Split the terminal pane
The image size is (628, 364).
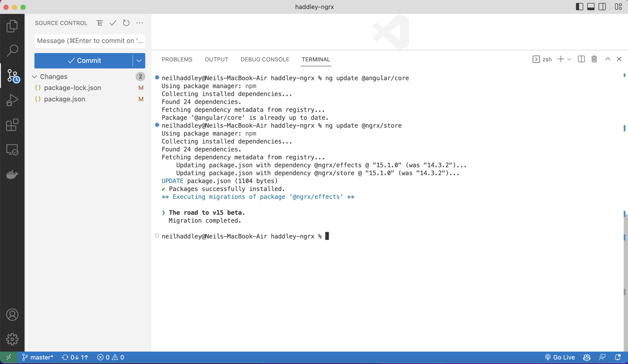[x=581, y=59]
